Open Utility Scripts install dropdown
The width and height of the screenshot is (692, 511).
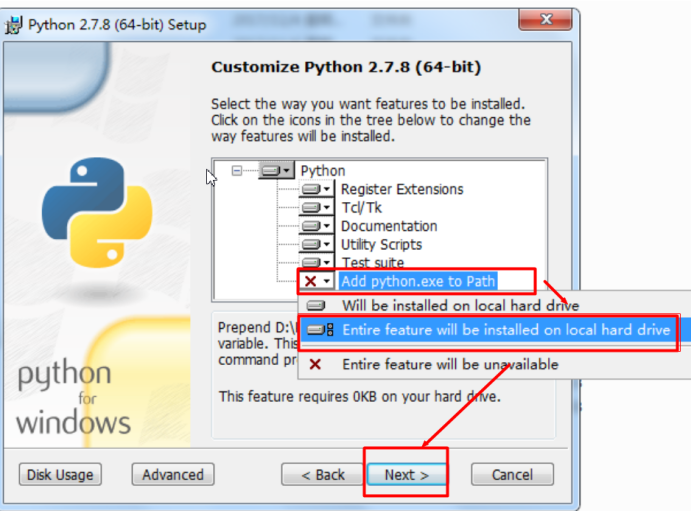point(316,244)
